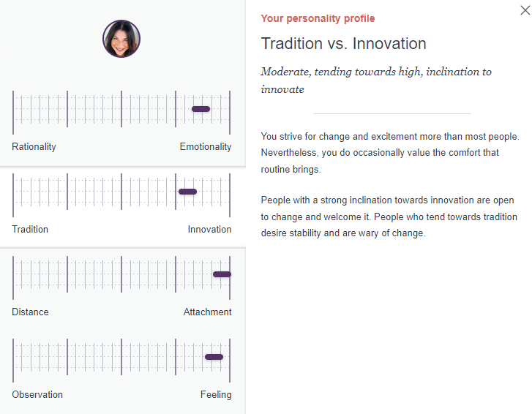532x414 pixels.
Task: Select the Tradition–Innovation slider marker
Action: pyautogui.click(x=187, y=192)
